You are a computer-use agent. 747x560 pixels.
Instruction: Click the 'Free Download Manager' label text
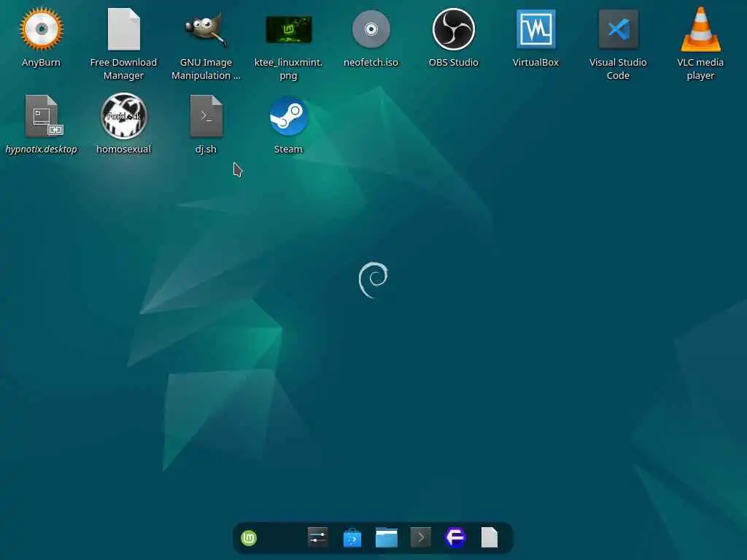pos(123,69)
